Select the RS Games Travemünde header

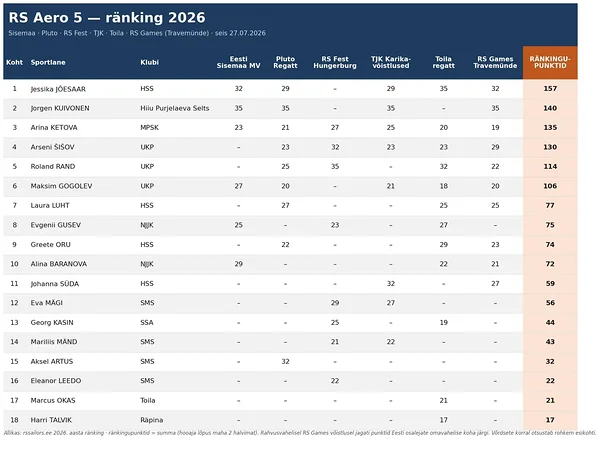coord(495,62)
